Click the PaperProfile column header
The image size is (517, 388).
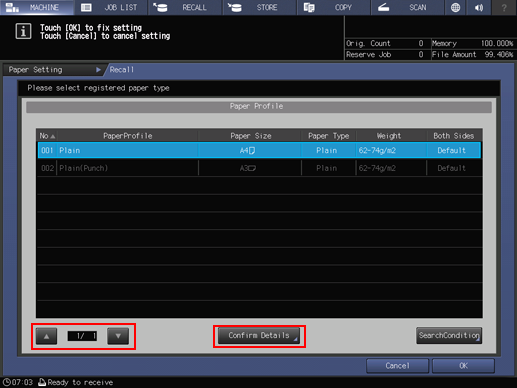(128, 136)
